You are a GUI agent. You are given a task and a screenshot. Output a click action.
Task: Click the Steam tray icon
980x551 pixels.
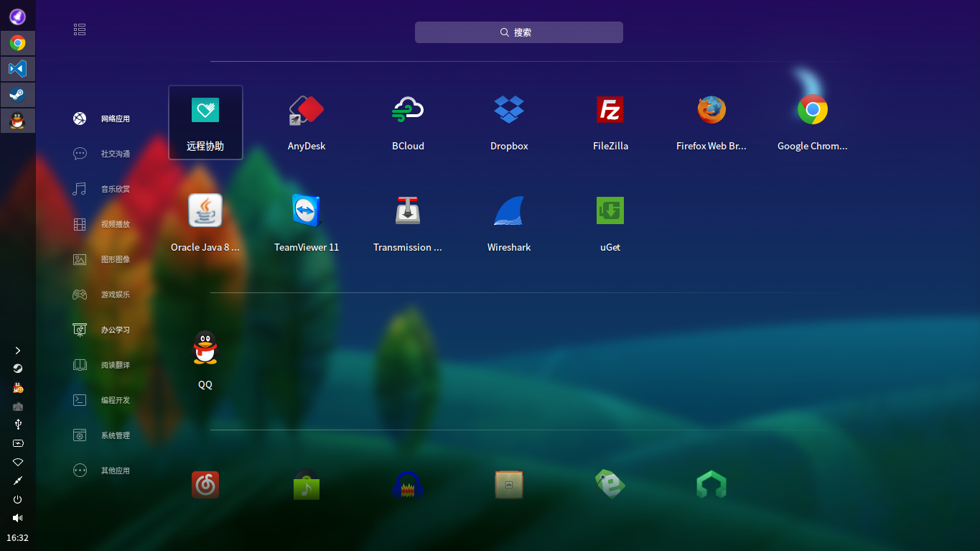[x=18, y=369]
